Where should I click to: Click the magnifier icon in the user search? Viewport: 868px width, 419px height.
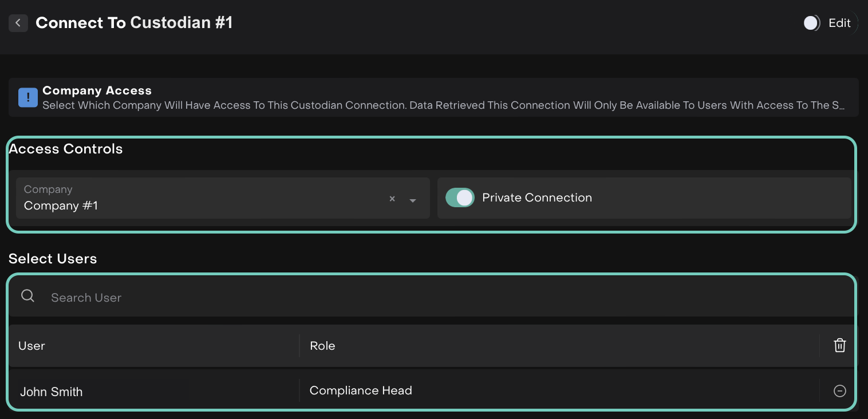pos(27,296)
